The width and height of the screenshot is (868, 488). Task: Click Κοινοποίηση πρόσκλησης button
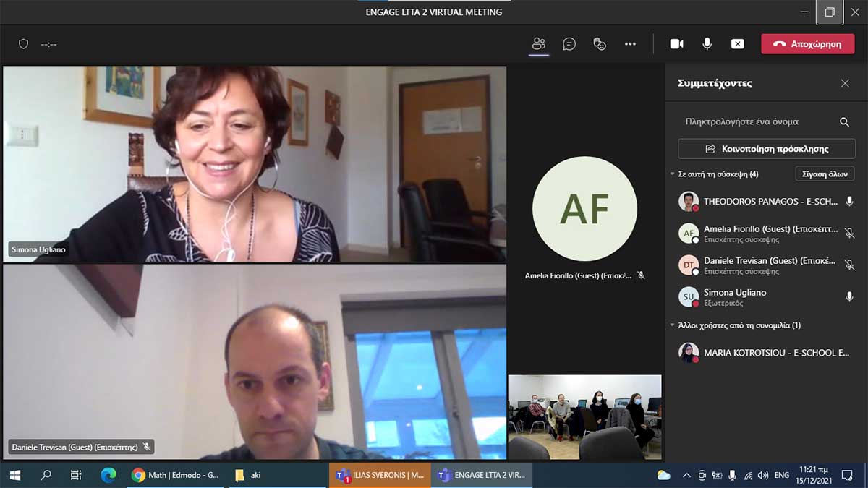(x=766, y=149)
